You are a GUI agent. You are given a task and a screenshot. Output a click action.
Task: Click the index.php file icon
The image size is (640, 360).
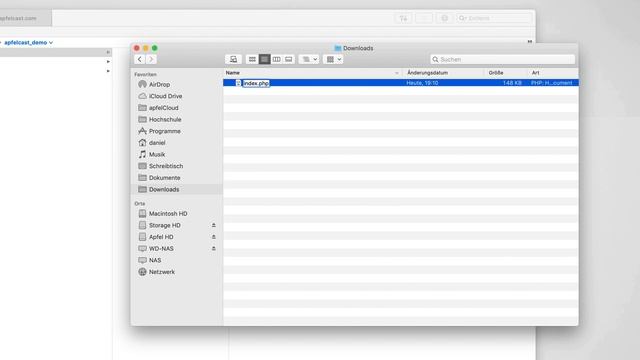pos(238,83)
